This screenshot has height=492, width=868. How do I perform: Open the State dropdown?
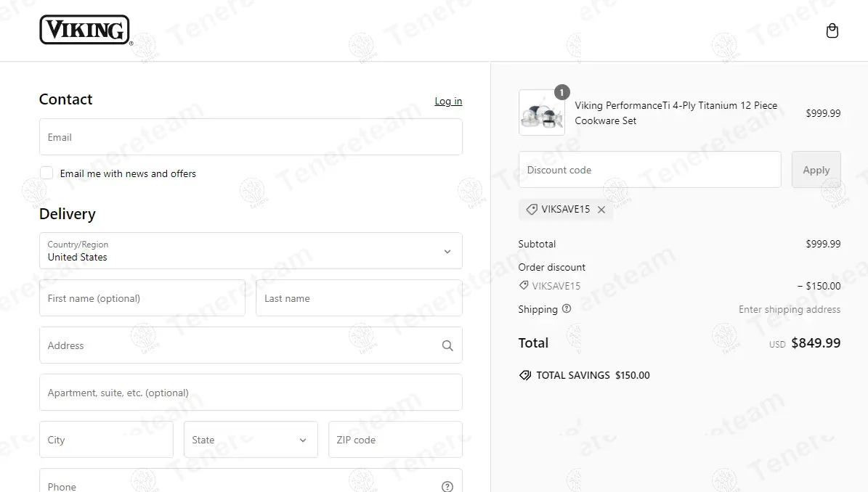click(251, 440)
